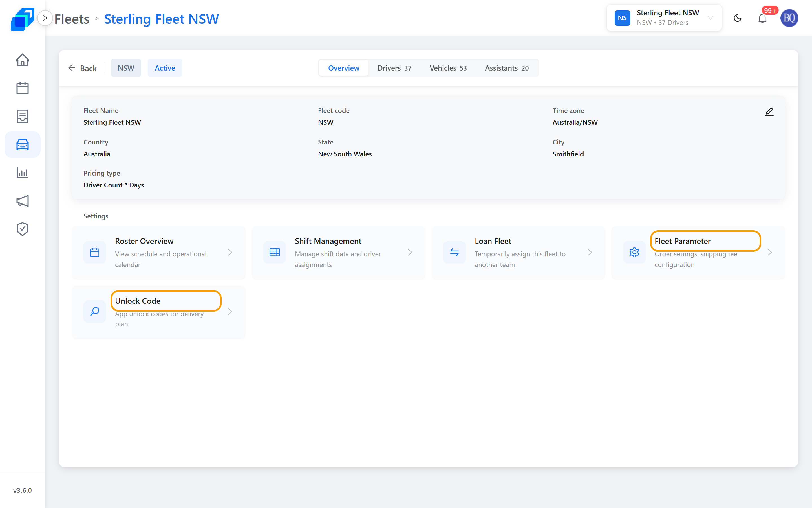The width and height of the screenshot is (812, 508).
Task: Open the Roster Overview settings card
Action: coord(159,252)
